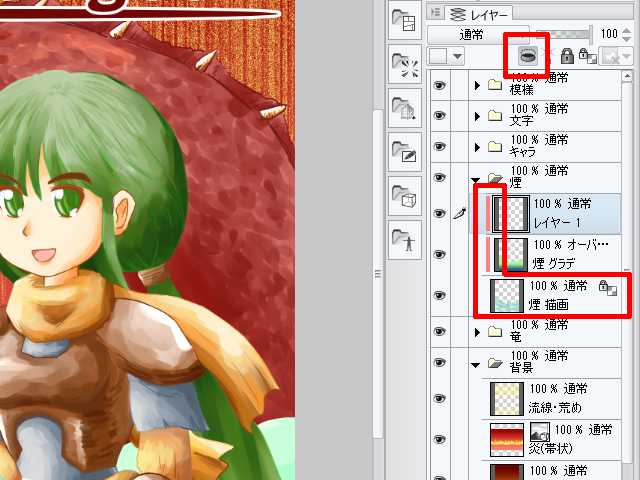Increase opacity with the up stepper arrow
Image resolution: width=640 pixels, height=480 pixels.
627,30
